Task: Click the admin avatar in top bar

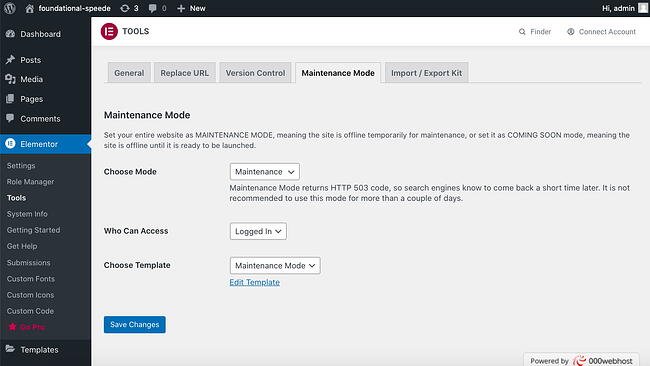Action: coord(643,8)
